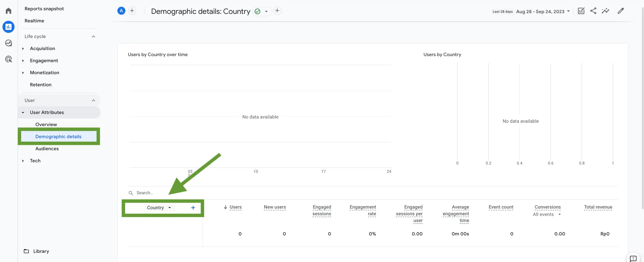The image size is (644, 262).
Task: Open the Explore icon in left rail
Action: pyautogui.click(x=9, y=43)
